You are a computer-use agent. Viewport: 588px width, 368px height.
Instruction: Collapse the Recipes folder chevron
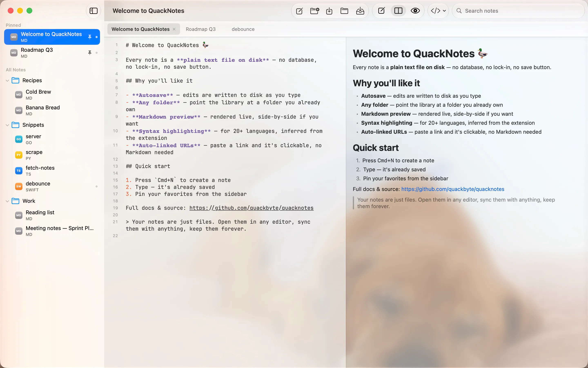pyautogui.click(x=7, y=81)
